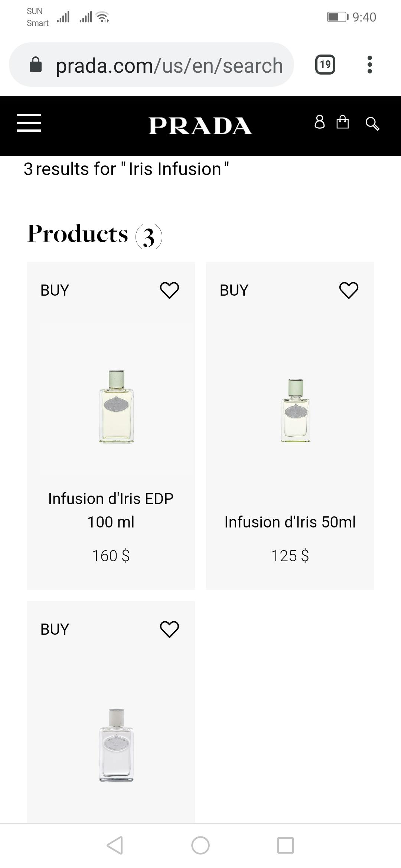Open the Prada hamburger menu
The width and height of the screenshot is (401, 868).
tap(29, 123)
